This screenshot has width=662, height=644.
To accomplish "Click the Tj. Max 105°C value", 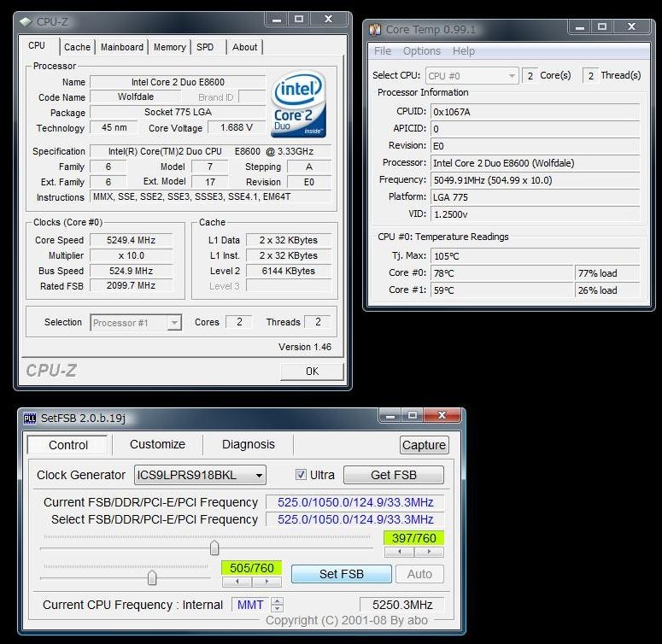I will tap(536, 256).
